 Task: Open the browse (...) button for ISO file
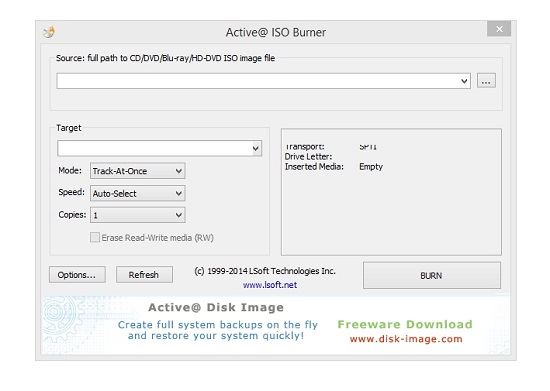[x=486, y=81]
